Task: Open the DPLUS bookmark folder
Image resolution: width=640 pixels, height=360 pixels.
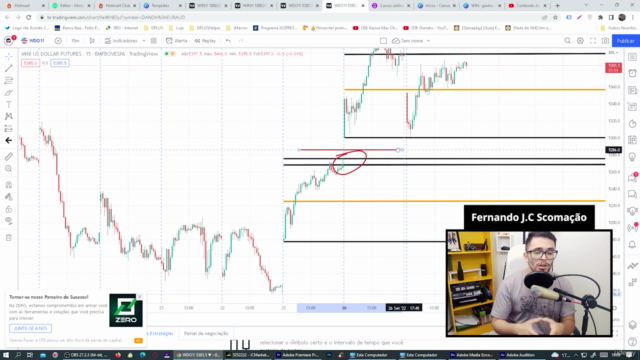Action: (154, 28)
